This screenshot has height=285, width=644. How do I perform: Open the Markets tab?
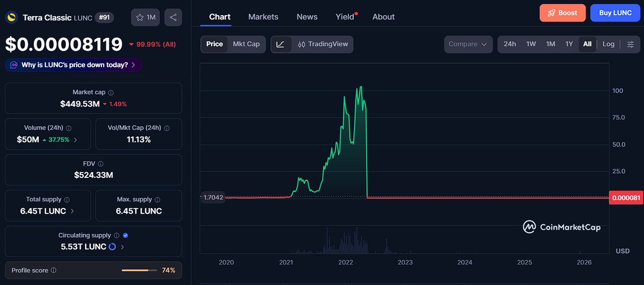click(263, 17)
